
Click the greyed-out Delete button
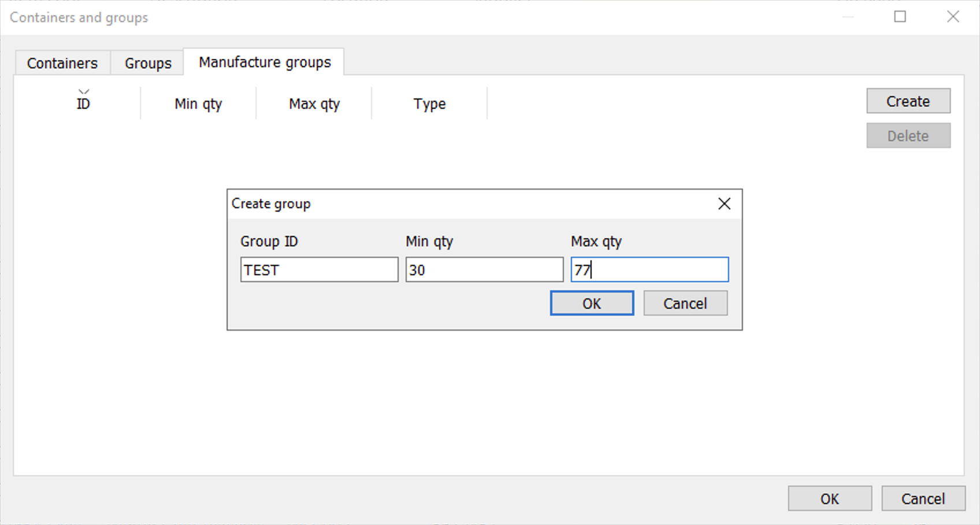[908, 136]
